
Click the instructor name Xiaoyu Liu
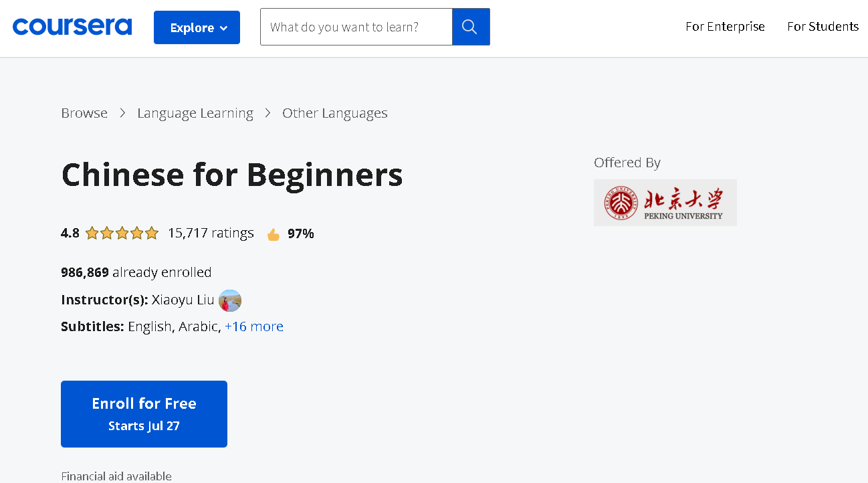click(183, 300)
